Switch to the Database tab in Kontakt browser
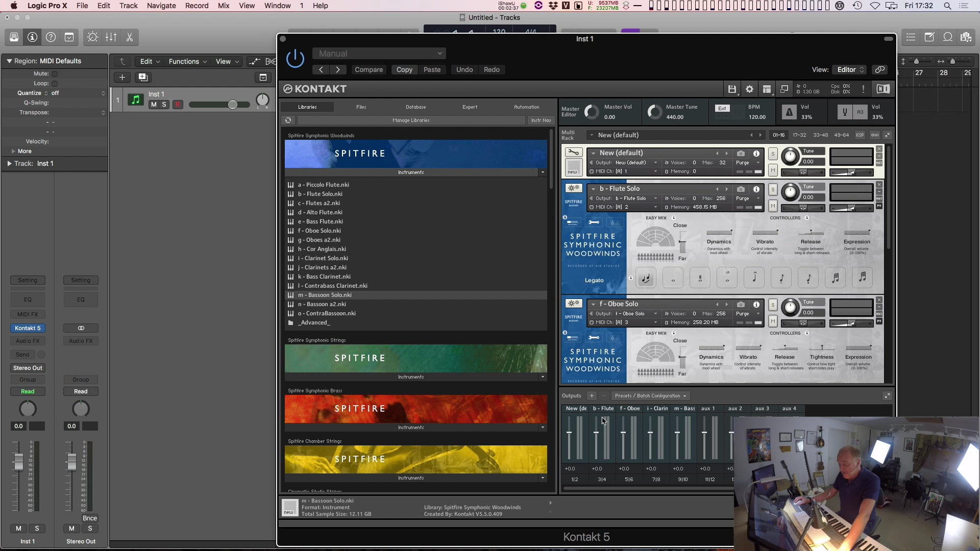This screenshot has width=980, height=551. click(416, 107)
